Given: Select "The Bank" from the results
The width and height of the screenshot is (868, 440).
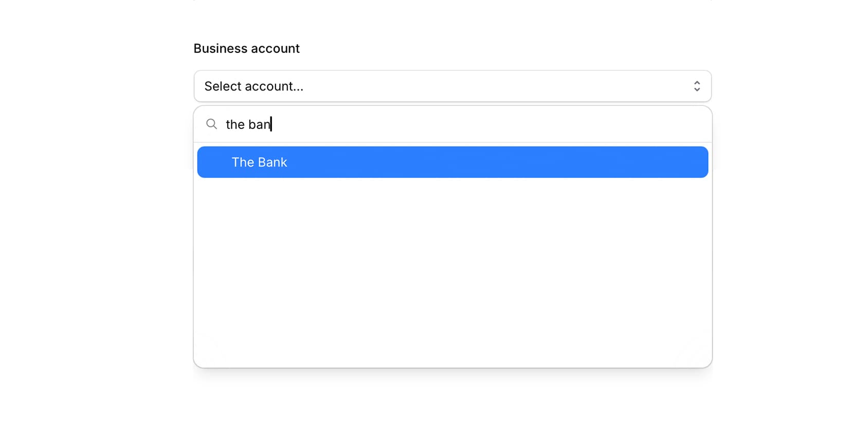Looking at the screenshot, I should (x=259, y=162).
